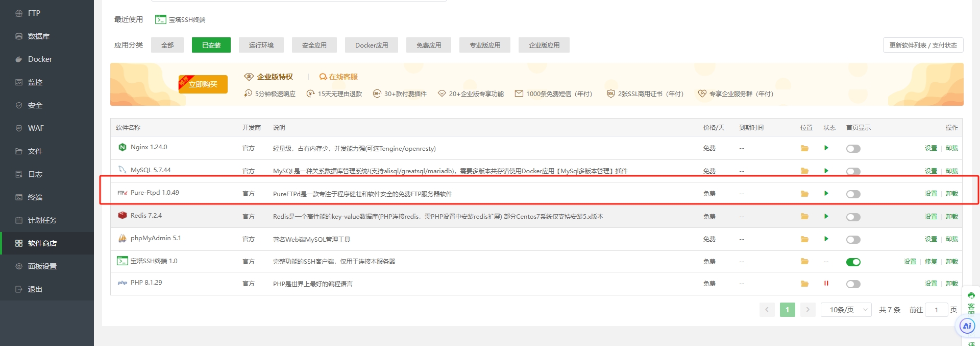Select the 全部 category tab
Screen dimensions: 980x346
point(167,45)
